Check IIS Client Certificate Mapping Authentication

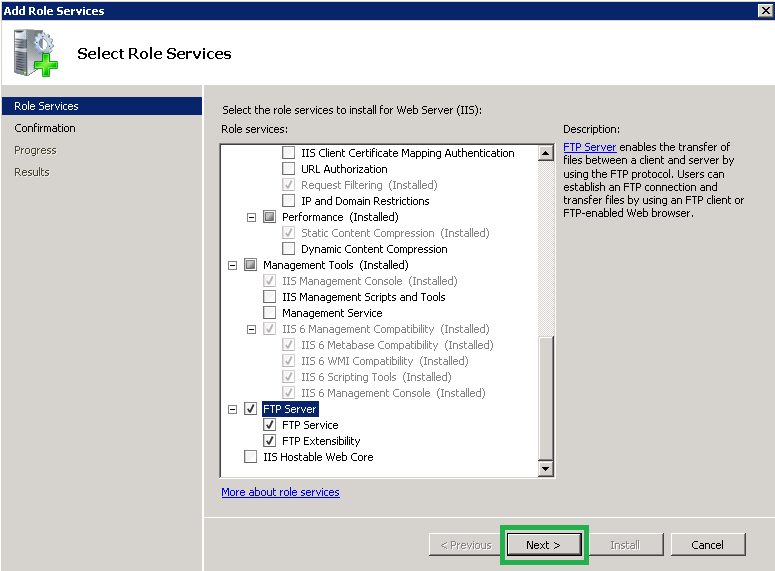pos(289,153)
